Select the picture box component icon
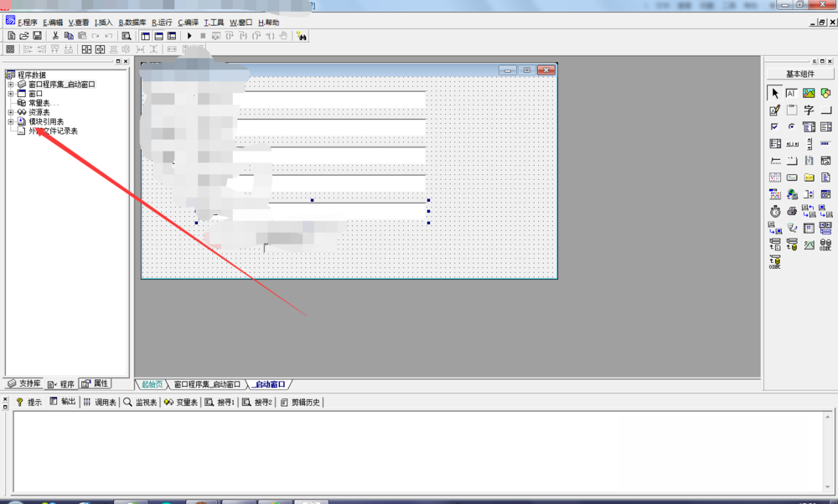Viewport: 838px width, 504px height. click(x=809, y=93)
